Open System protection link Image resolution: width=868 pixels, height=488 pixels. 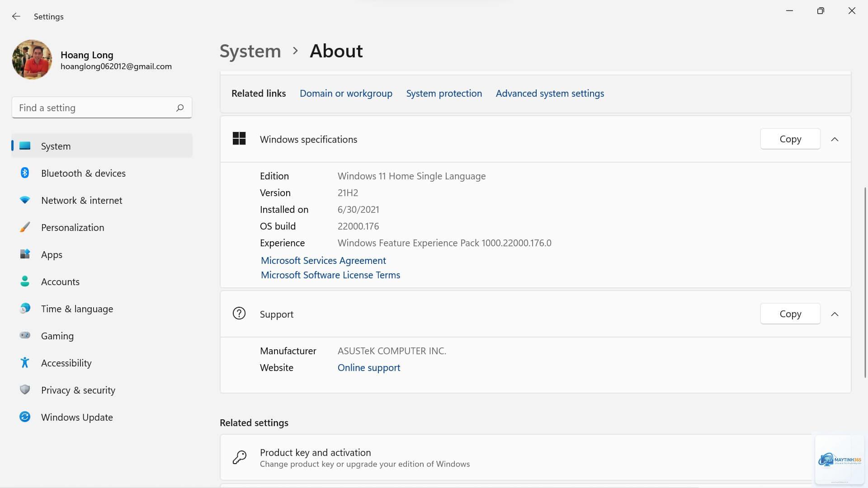[444, 94]
